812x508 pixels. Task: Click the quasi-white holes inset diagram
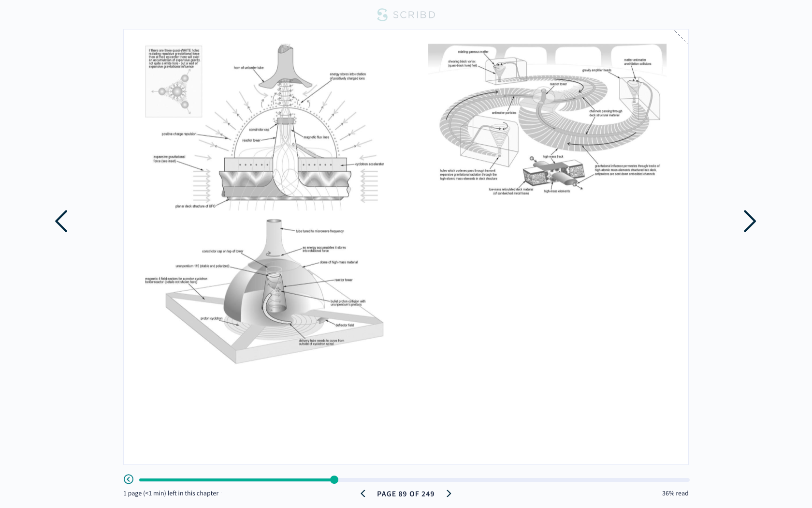pyautogui.click(x=174, y=82)
